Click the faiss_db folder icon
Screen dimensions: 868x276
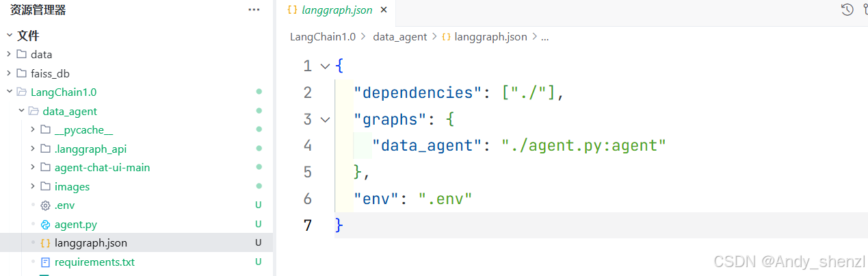[21, 73]
